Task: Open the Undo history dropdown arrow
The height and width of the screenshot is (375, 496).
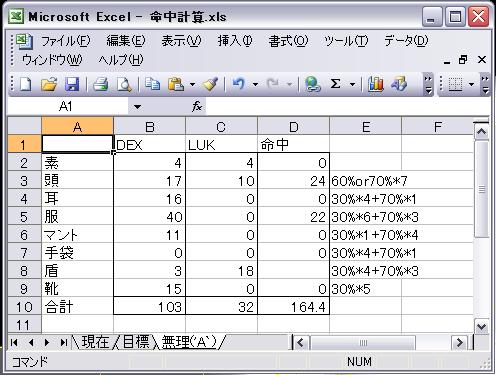Action: 256,84
